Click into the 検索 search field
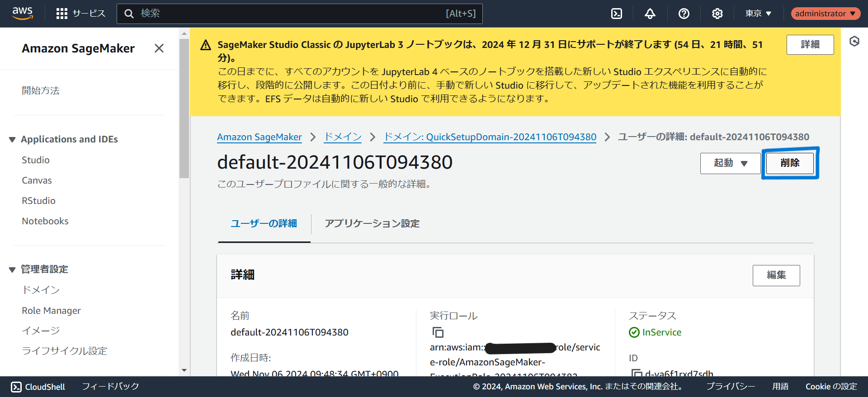This screenshot has width=868, height=397. (x=289, y=14)
